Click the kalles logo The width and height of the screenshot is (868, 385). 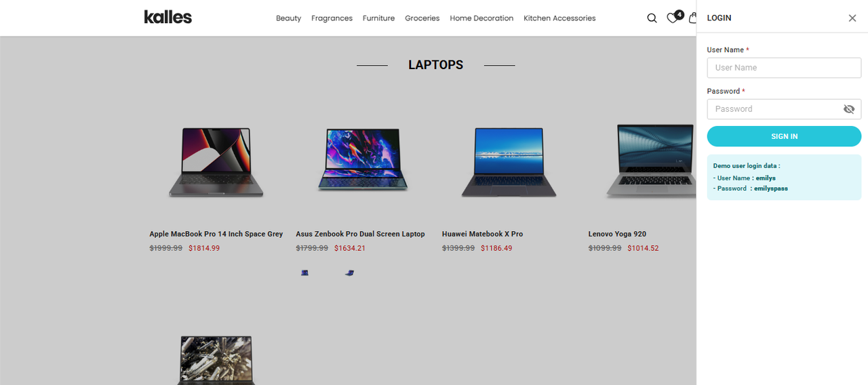[168, 17]
